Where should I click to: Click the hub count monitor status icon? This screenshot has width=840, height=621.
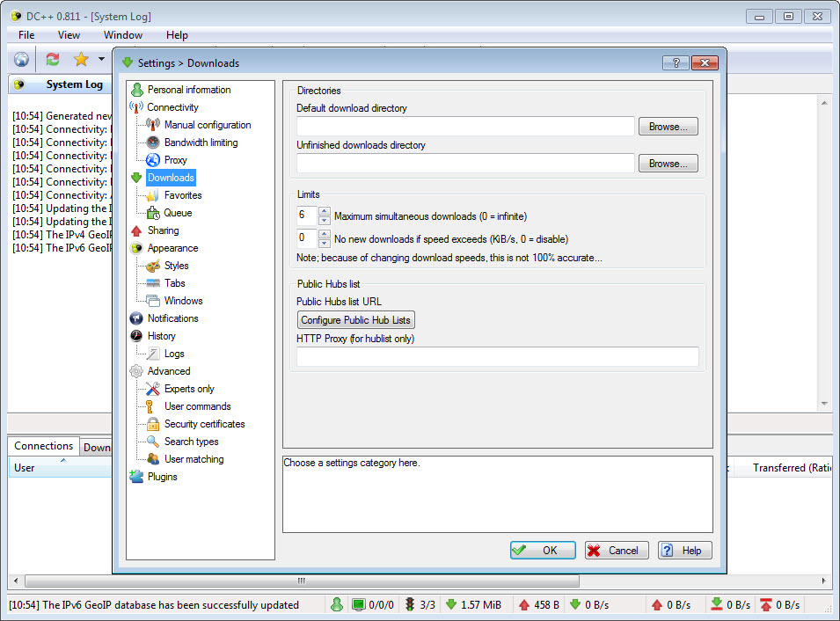click(x=358, y=605)
